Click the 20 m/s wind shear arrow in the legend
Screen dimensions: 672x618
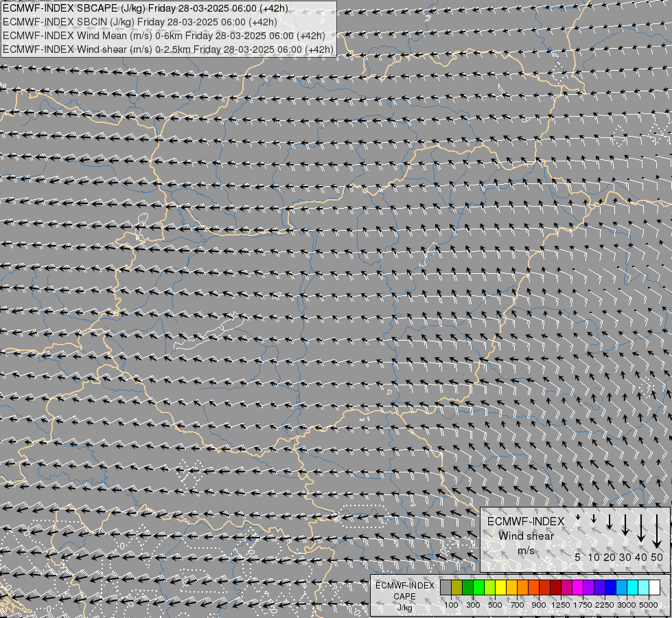coord(610,521)
